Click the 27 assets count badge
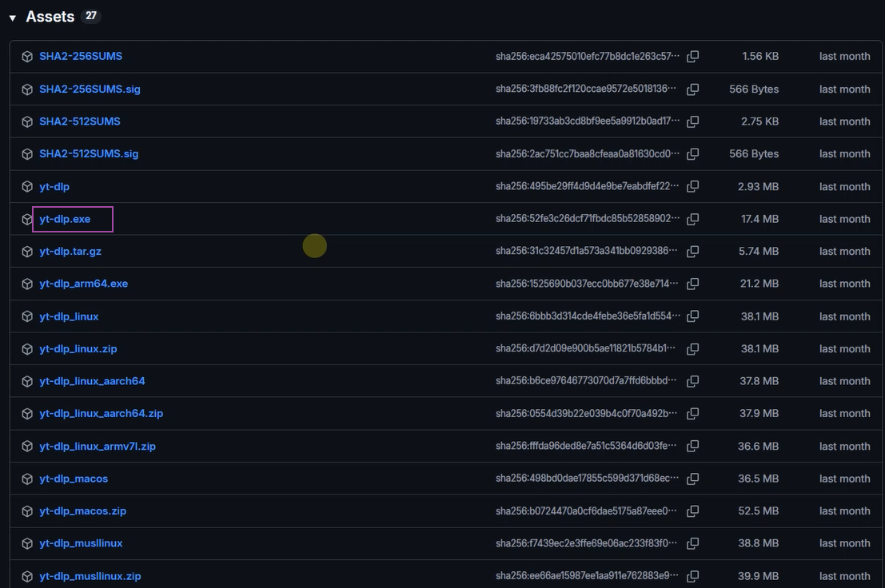The image size is (885, 588). tap(91, 16)
